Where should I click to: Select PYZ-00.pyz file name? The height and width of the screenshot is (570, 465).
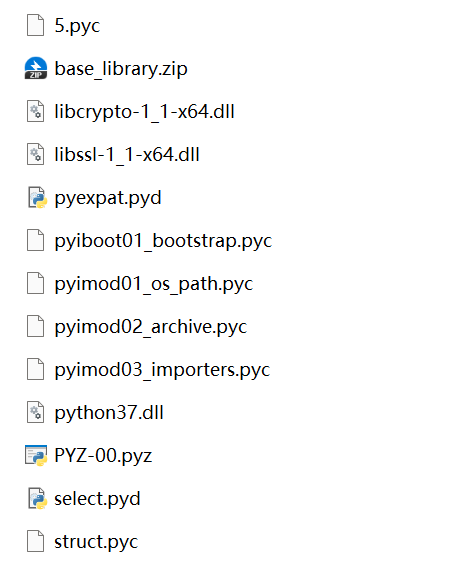coord(103,456)
